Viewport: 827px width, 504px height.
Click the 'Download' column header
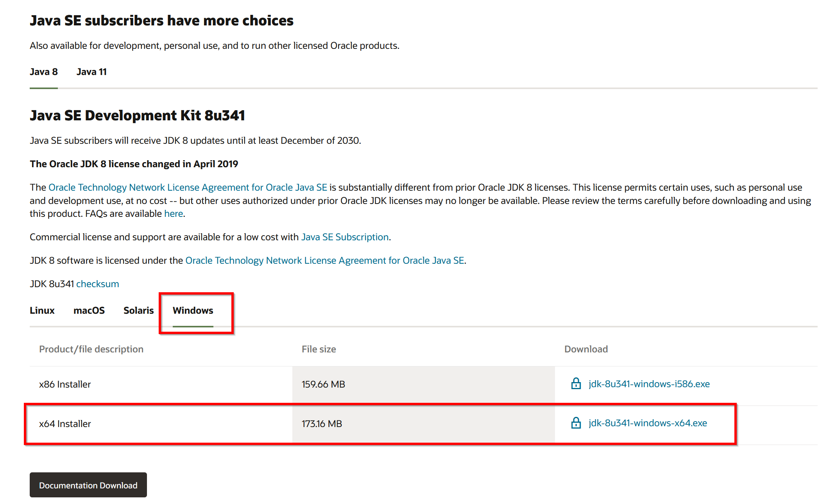coord(586,349)
